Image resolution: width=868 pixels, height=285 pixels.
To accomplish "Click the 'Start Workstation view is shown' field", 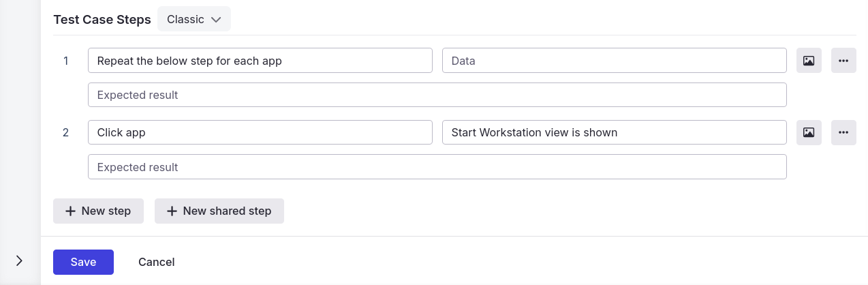I will pyautogui.click(x=615, y=132).
